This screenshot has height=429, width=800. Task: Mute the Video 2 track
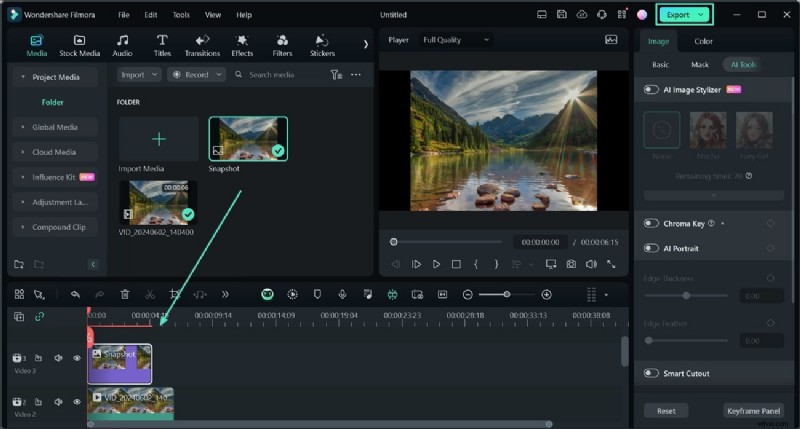click(x=58, y=402)
